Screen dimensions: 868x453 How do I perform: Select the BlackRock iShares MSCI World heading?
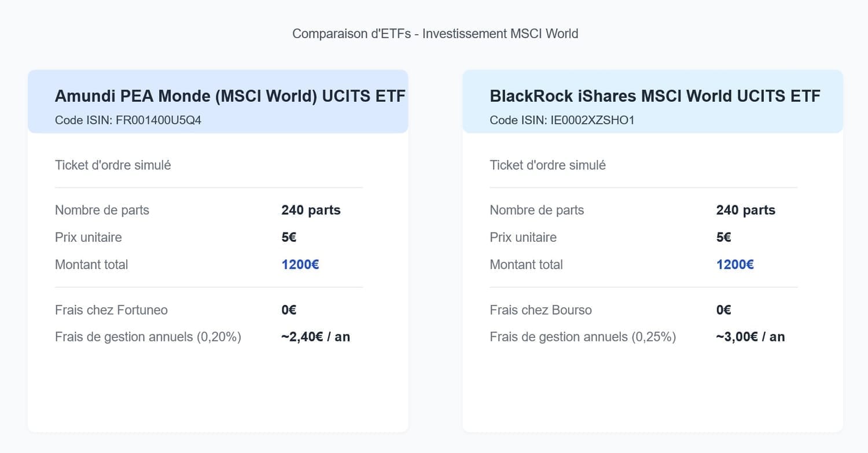click(654, 96)
